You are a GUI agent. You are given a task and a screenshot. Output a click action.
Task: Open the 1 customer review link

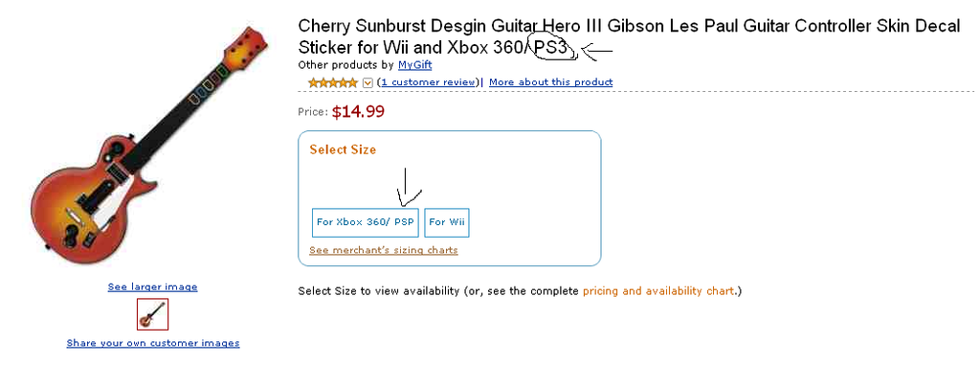(x=428, y=82)
